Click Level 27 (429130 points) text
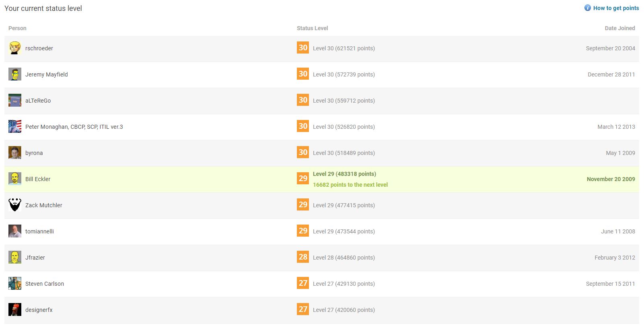This screenshot has width=644, height=330. coord(344,284)
